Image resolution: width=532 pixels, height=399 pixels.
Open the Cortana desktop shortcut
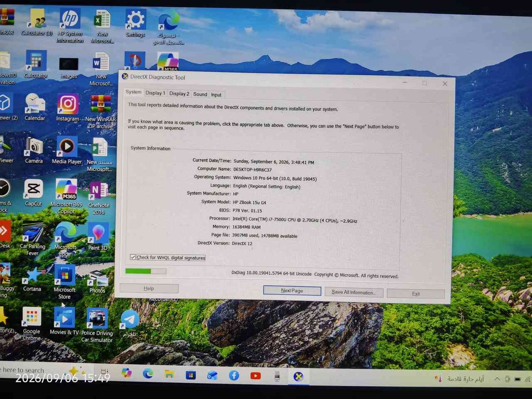[x=32, y=279]
